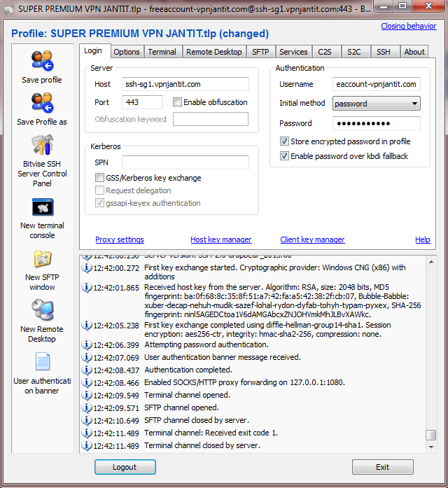Click info icon of Terminal channel closed entry
This screenshot has width=448, height=488.
87,446
